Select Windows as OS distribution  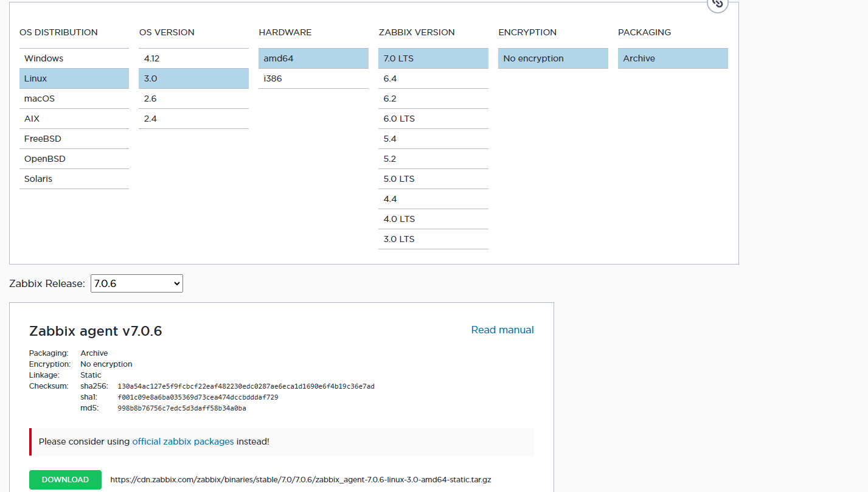point(74,58)
